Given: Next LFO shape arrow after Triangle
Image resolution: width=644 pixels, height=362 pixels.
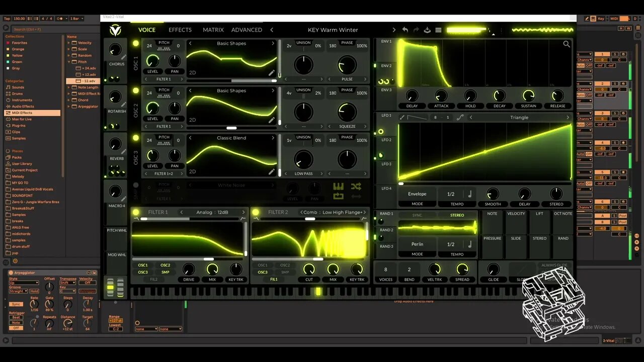Looking at the screenshot, I should coord(568,118).
